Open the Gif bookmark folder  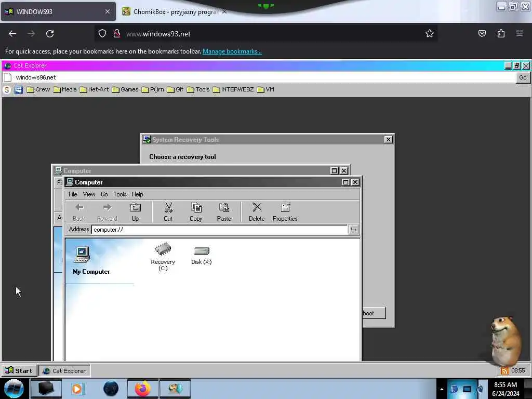click(x=175, y=89)
